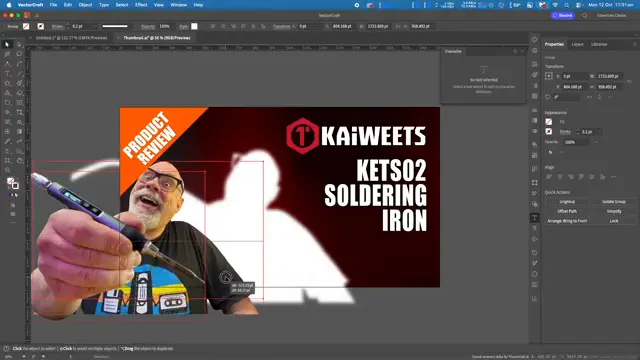
Task: Click the W width field in Properties
Action: point(610,76)
